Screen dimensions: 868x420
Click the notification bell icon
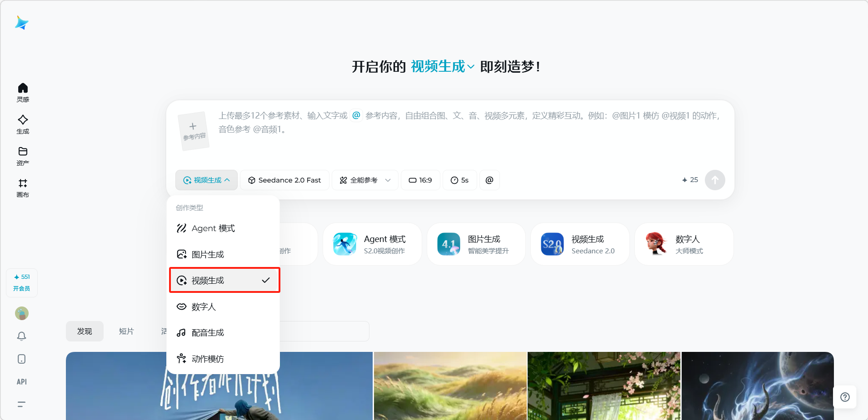pos(21,336)
